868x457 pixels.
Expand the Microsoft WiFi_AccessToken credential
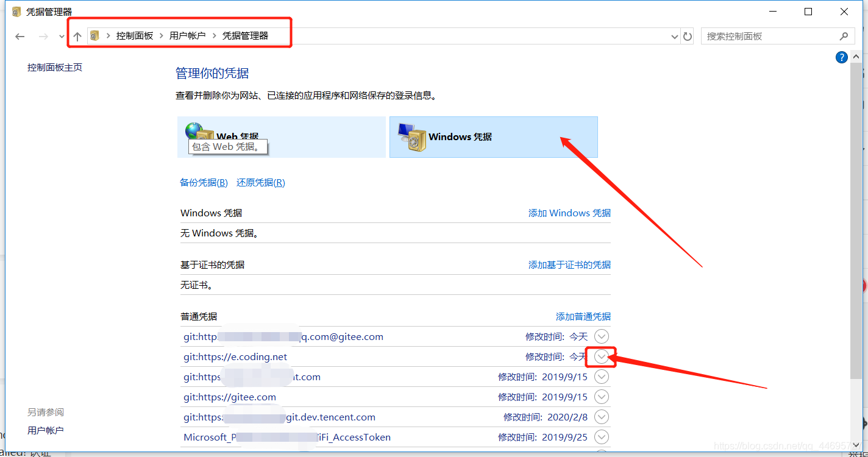[x=601, y=437]
